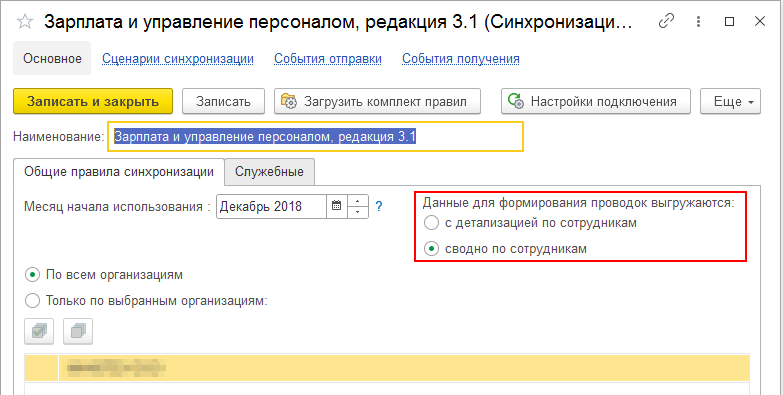Click Загрузить комплект правил button

378,101
